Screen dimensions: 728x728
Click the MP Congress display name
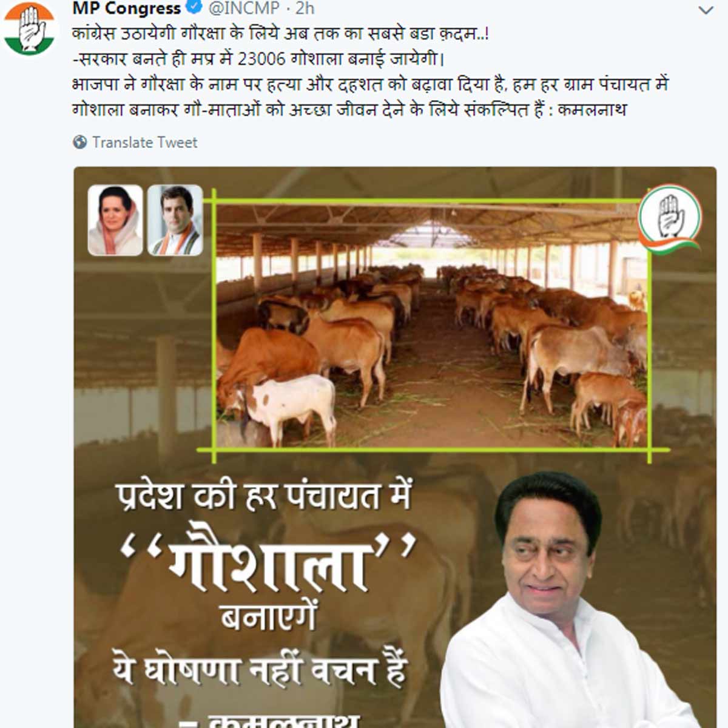click(x=127, y=8)
